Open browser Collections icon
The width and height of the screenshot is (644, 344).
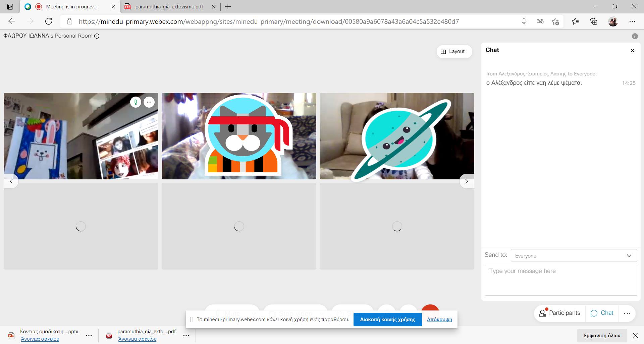[x=594, y=21]
